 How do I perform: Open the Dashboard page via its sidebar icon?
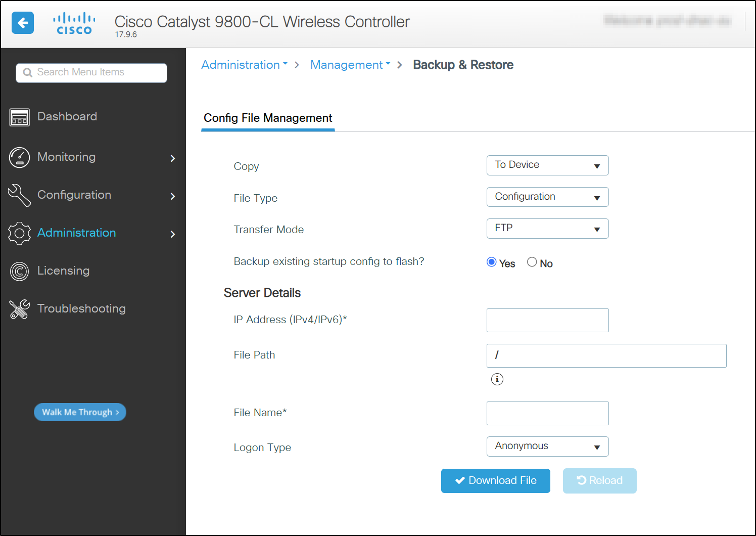(x=19, y=117)
